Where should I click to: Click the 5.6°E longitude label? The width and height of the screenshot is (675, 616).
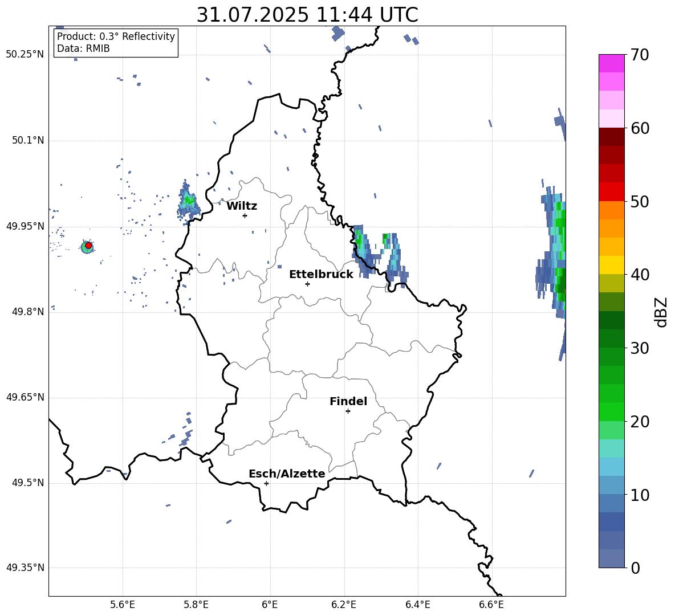click(x=123, y=605)
